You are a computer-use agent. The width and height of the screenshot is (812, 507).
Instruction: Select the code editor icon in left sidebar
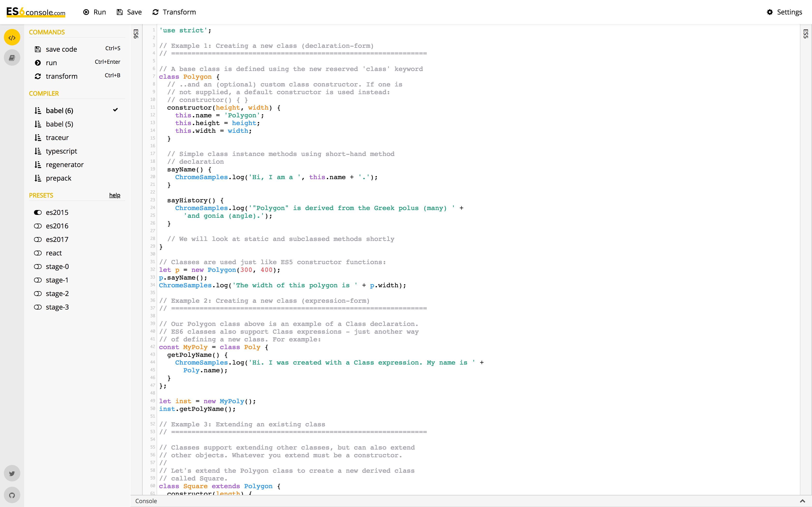pyautogui.click(x=12, y=37)
